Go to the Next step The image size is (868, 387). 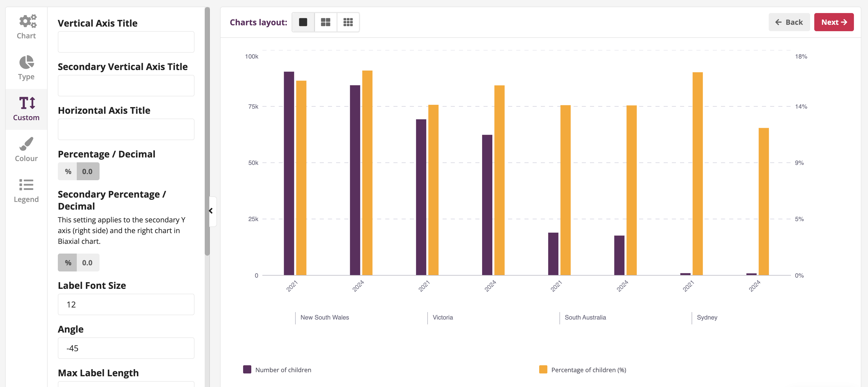point(834,22)
